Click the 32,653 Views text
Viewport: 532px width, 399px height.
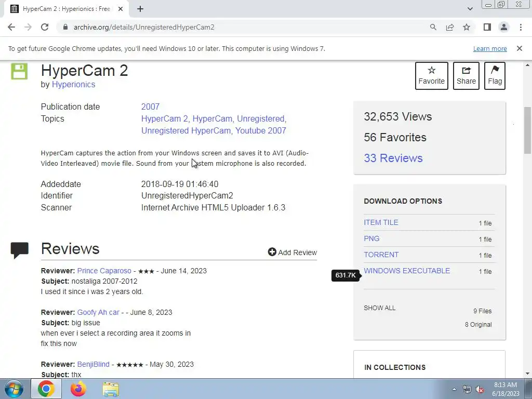[397, 117]
